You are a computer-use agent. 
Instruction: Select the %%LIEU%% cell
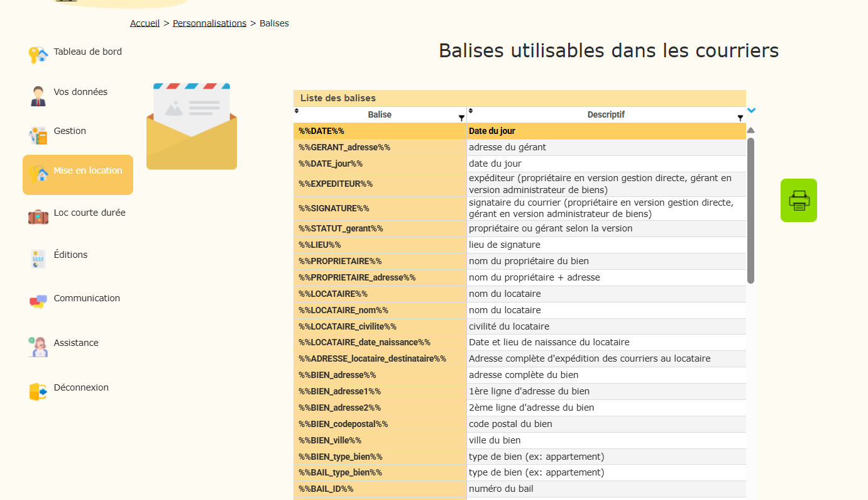pyautogui.click(x=380, y=245)
